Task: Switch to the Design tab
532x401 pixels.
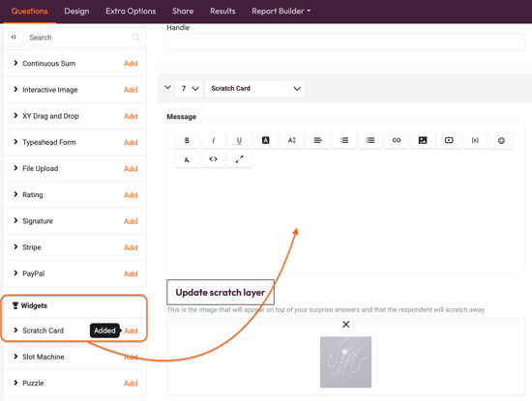Action: coord(76,12)
